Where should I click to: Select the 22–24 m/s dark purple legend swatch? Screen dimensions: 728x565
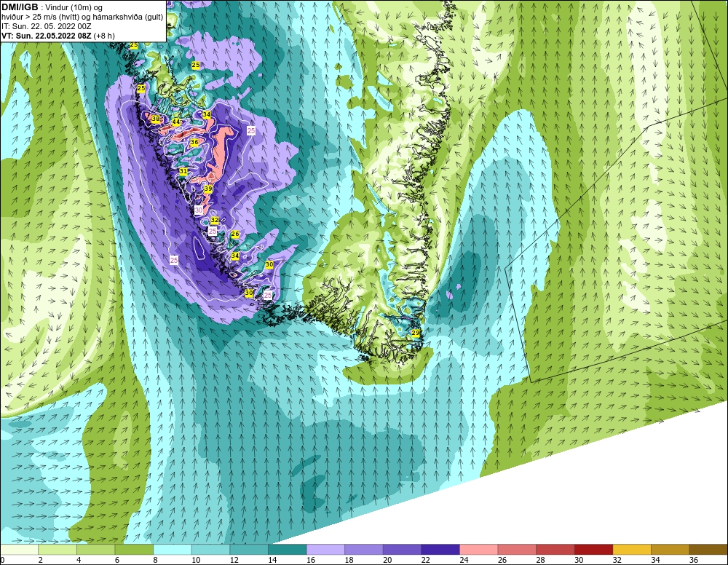(x=440, y=550)
